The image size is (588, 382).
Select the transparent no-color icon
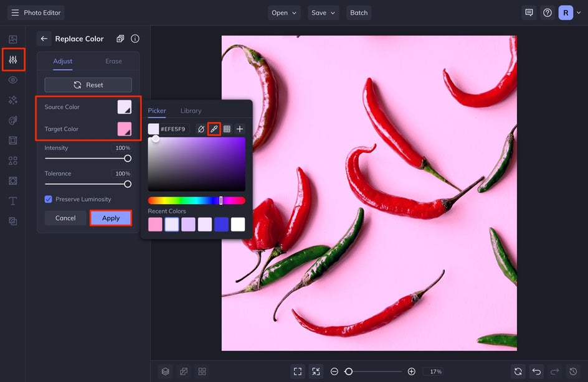(201, 129)
